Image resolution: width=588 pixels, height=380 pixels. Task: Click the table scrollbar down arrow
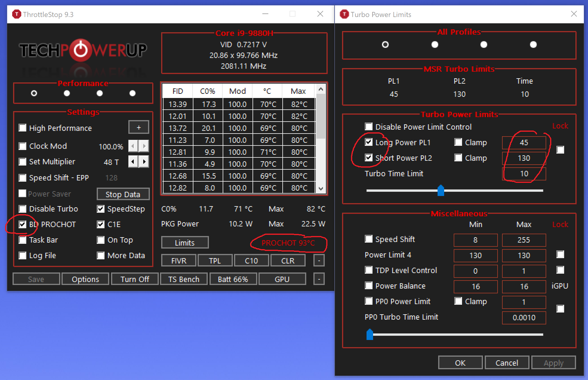(321, 189)
